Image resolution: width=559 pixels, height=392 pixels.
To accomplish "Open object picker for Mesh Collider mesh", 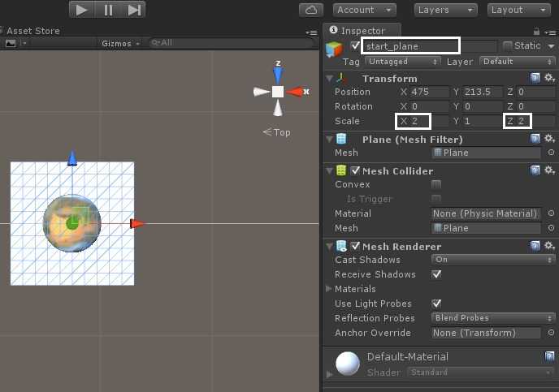I will 551,228.
